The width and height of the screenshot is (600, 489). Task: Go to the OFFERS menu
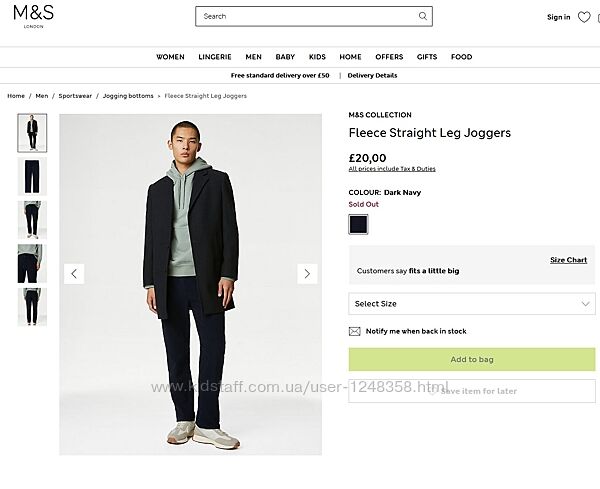tap(389, 57)
